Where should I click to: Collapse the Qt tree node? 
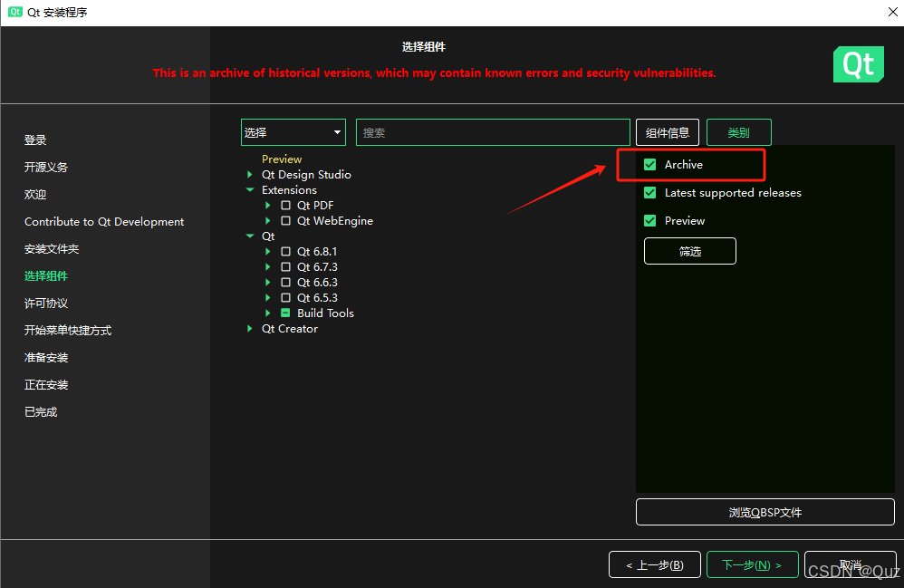point(250,236)
